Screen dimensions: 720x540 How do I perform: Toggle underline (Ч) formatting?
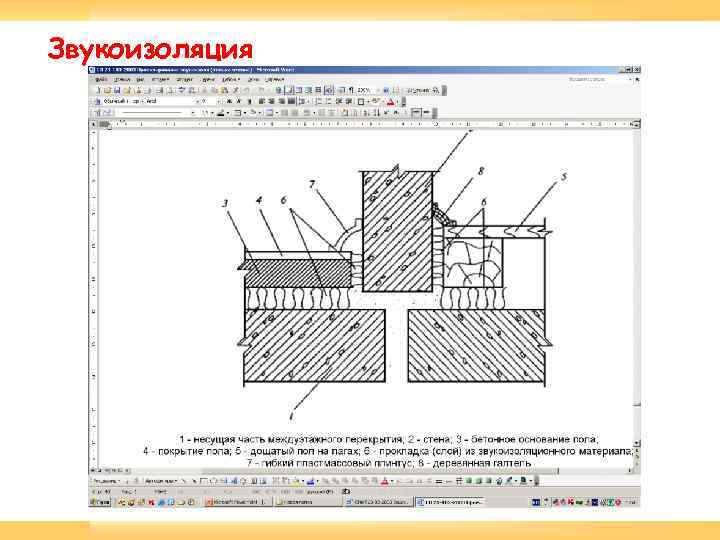click(x=249, y=101)
